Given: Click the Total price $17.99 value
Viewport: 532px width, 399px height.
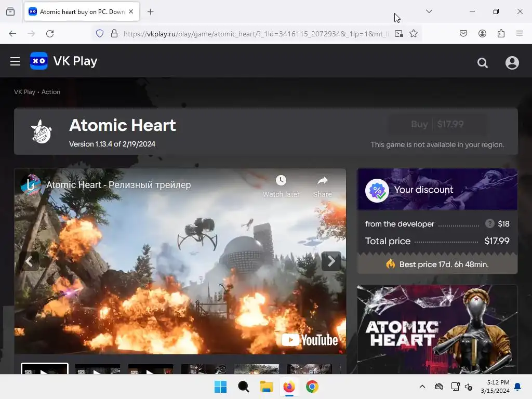Looking at the screenshot, I should 497,241.
